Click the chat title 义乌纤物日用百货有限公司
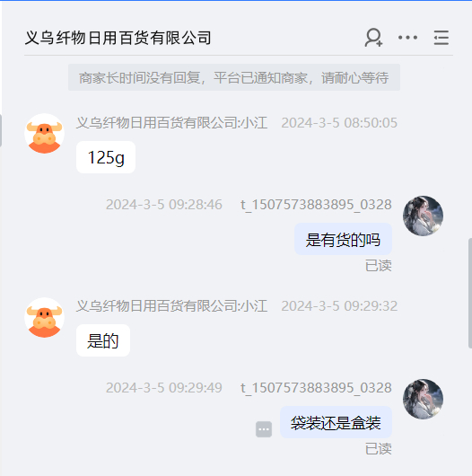This screenshot has width=472, height=476. 118,38
